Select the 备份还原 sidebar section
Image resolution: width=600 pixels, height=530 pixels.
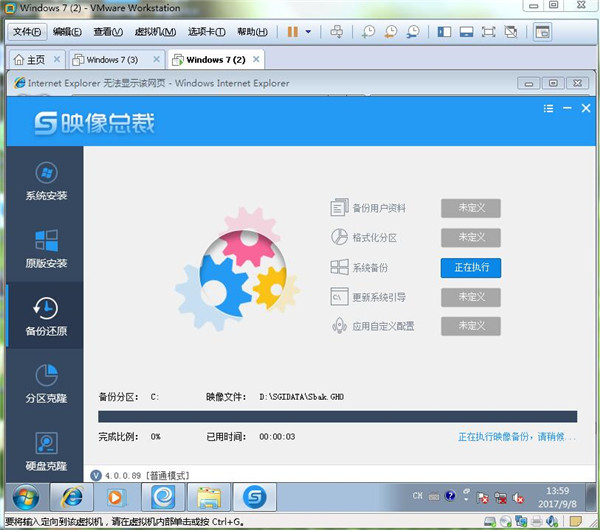pyautogui.click(x=46, y=316)
